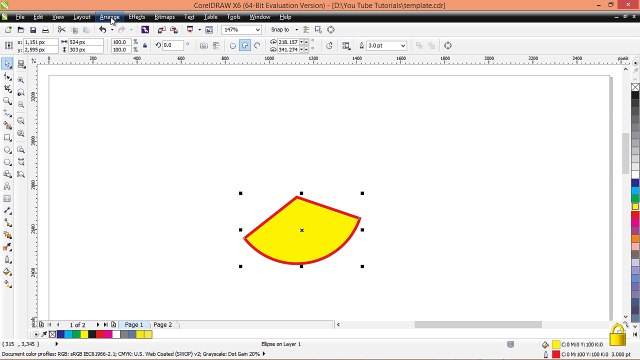Select the Zoom tool in the toolbox

(x=7, y=101)
